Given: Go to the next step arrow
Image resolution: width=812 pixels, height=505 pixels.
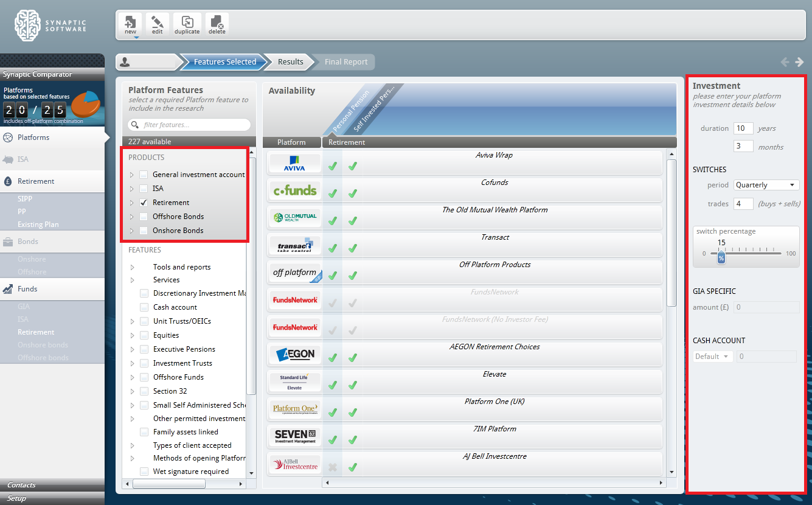Looking at the screenshot, I should click(799, 62).
